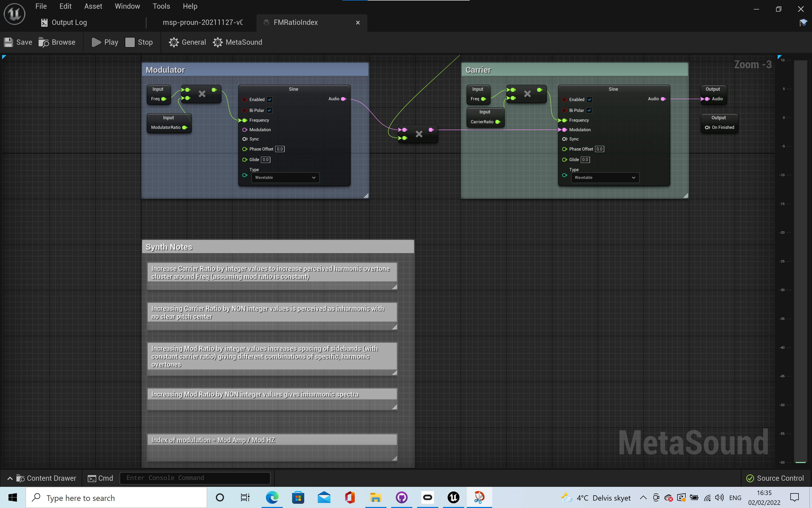Open MetaSound settings gear
Screen dimensions: 812x508
237,42
